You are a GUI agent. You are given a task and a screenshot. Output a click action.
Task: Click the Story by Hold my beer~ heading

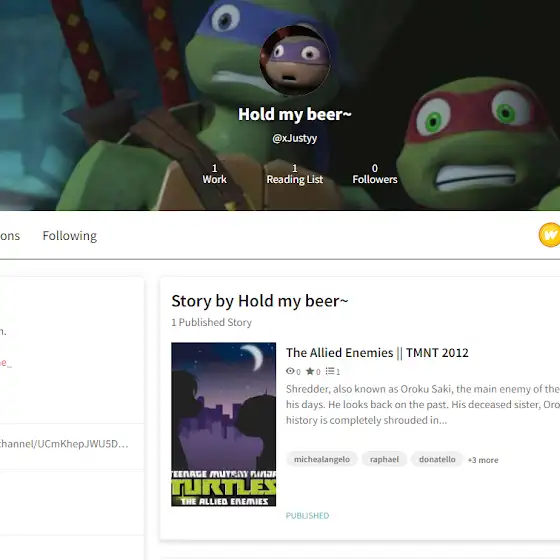click(260, 301)
